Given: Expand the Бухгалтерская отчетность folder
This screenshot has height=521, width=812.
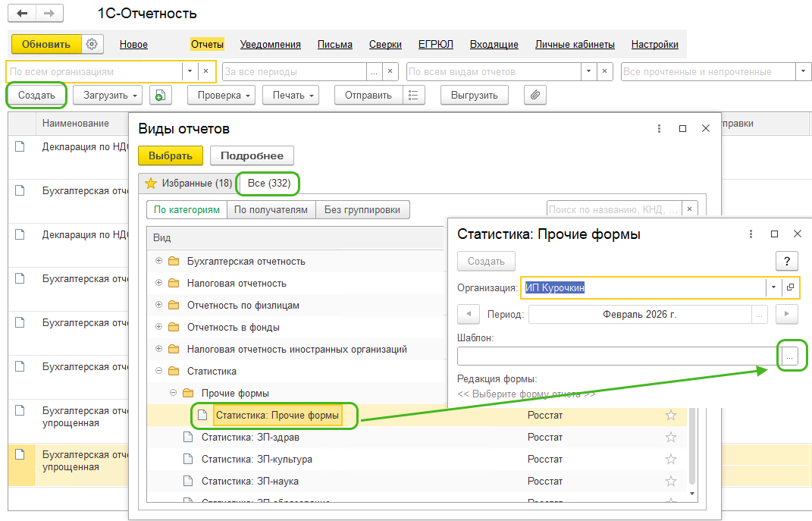Looking at the screenshot, I should 158,261.
